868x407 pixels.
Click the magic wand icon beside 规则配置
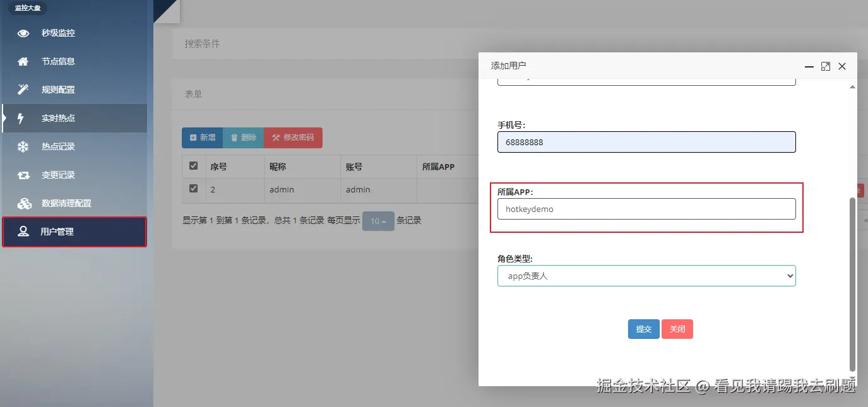click(x=23, y=90)
